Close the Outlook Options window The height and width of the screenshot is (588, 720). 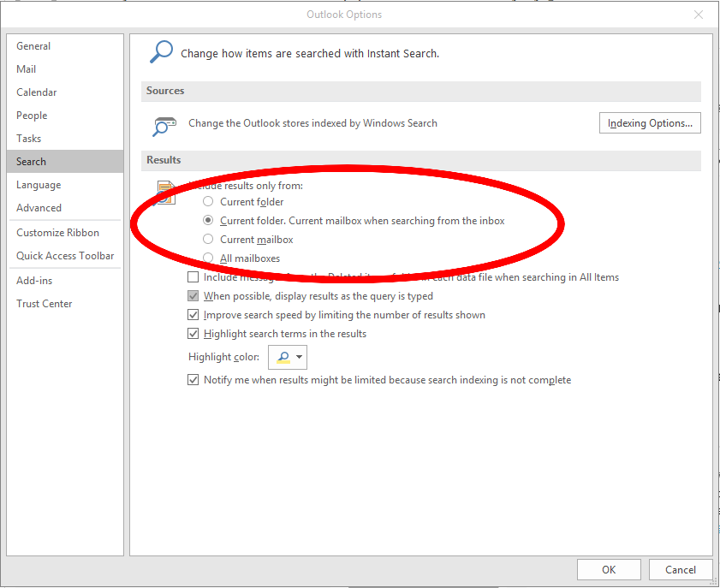tap(699, 15)
